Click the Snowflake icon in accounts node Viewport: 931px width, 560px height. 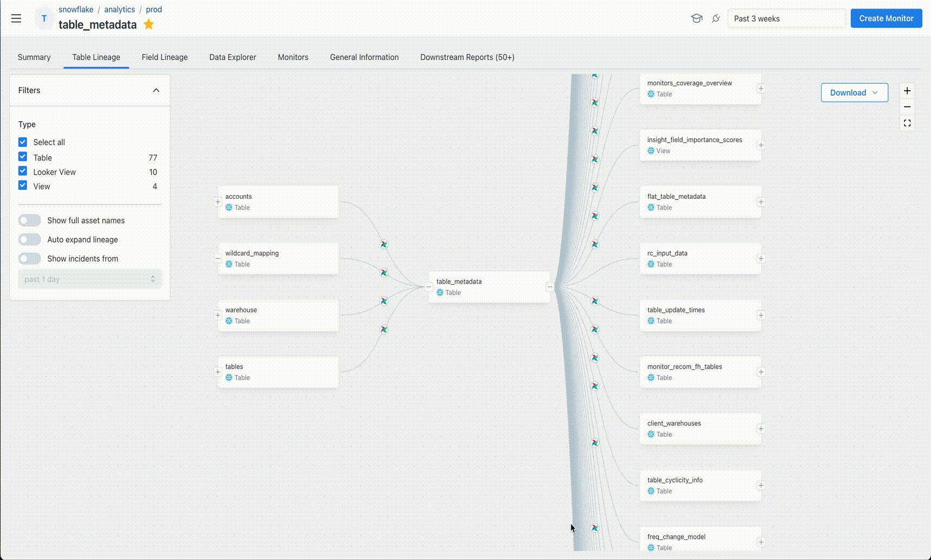click(x=229, y=208)
